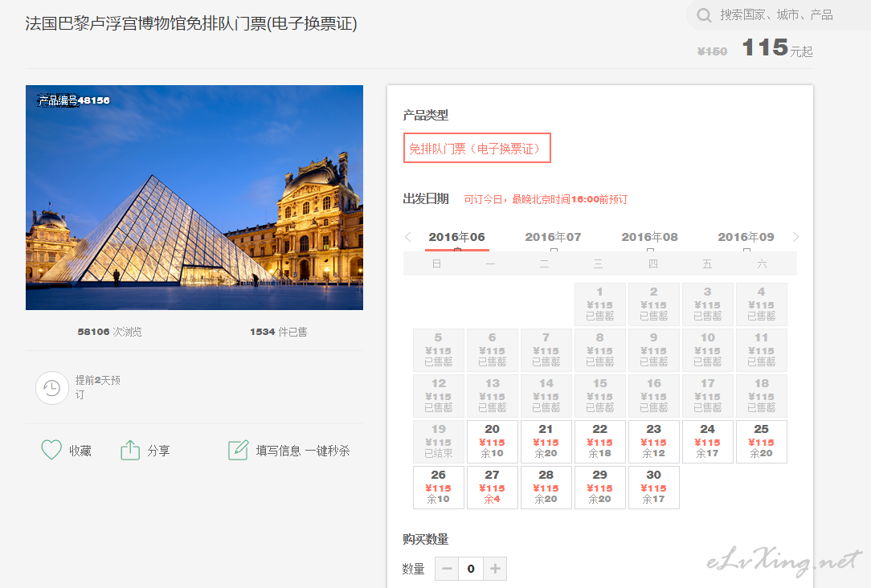Pick June 27 with 余4 left
This screenshot has height=588, width=871.
click(493, 487)
